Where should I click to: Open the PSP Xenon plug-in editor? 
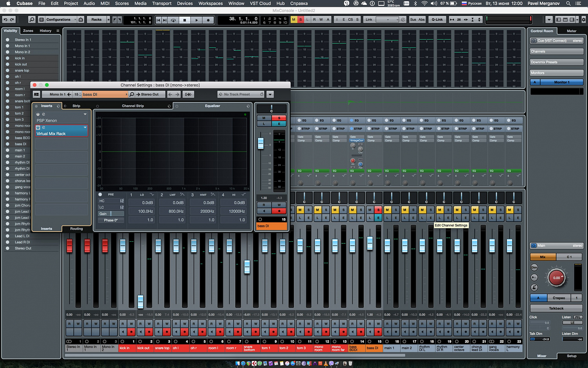[44, 115]
